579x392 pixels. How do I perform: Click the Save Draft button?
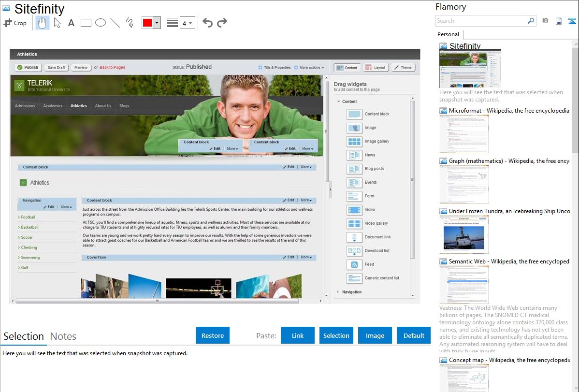pyautogui.click(x=56, y=67)
